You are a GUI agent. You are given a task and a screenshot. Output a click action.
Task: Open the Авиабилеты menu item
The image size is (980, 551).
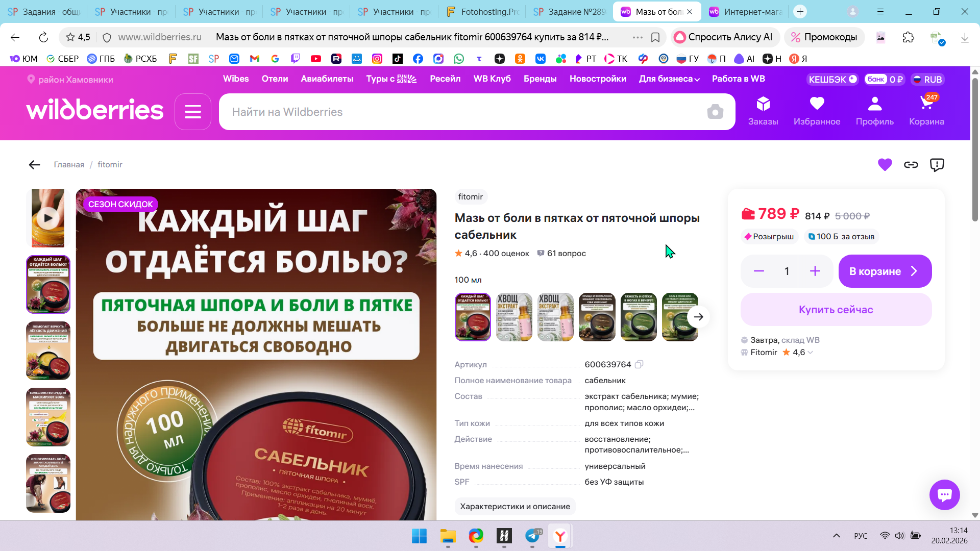click(x=327, y=79)
